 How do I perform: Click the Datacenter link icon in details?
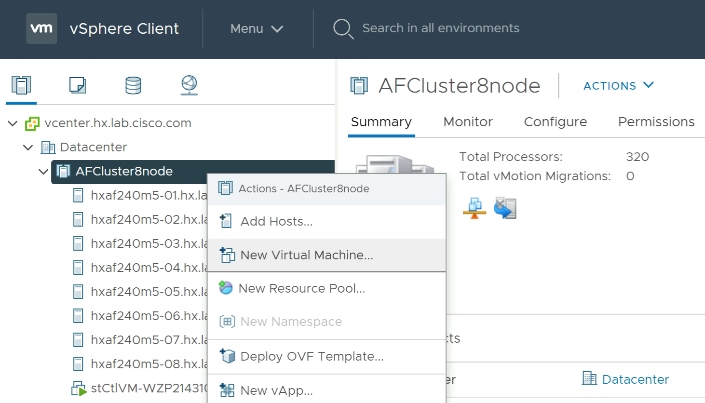pyautogui.click(x=589, y=379)
